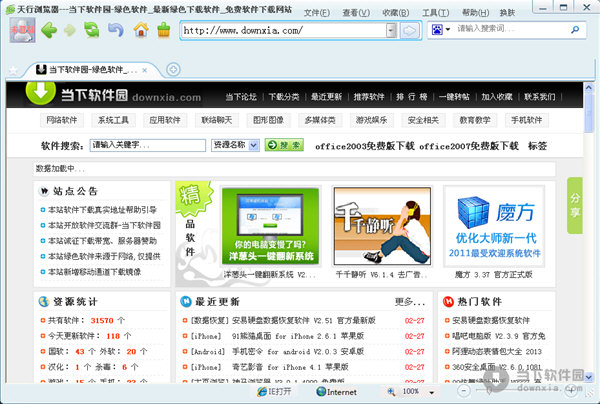Select the 网络软件 category
The image size is (600, 404).
[x=62, y=120]
